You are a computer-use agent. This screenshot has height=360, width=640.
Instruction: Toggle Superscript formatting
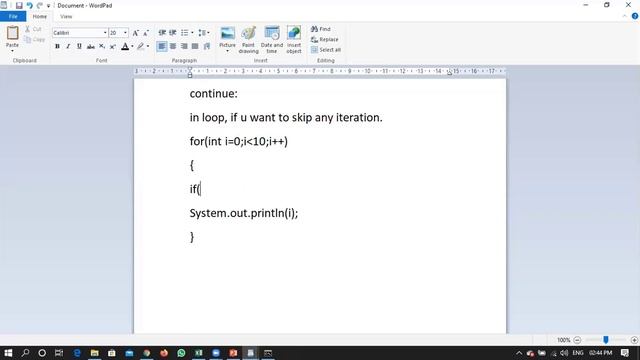pyautogui.click(x=113, y=46)
